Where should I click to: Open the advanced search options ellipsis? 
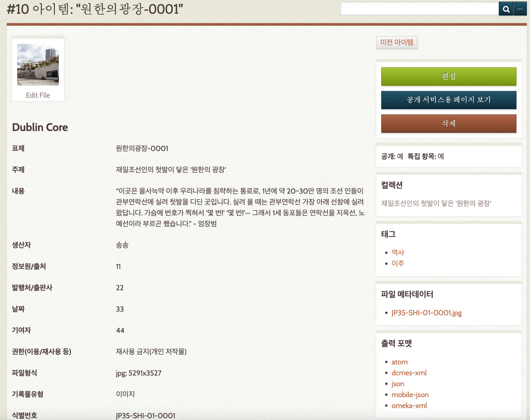click(x=520, y=9)
